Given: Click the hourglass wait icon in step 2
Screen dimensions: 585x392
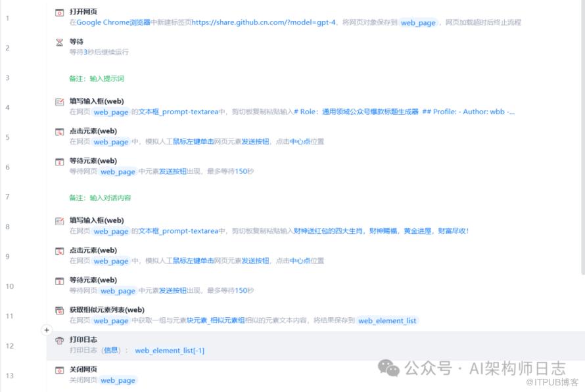Looking at the screenshot, I should [x=59, y=43].
